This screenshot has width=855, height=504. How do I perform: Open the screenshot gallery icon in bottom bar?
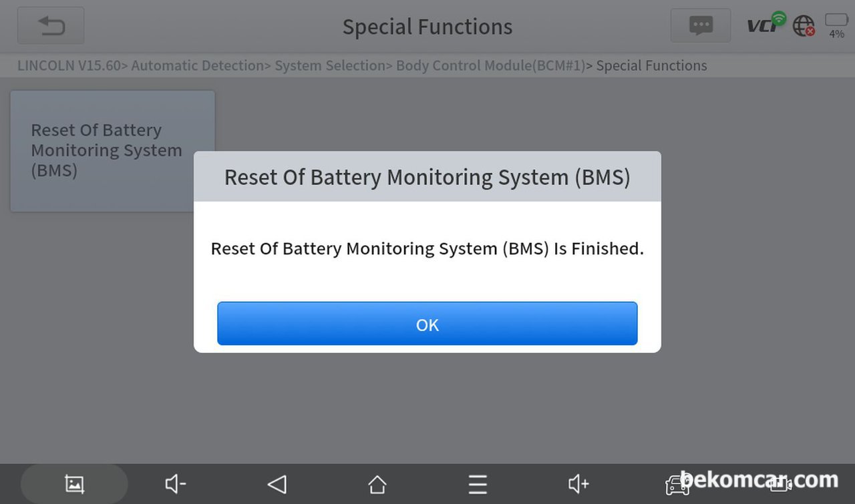pos(74,484)
